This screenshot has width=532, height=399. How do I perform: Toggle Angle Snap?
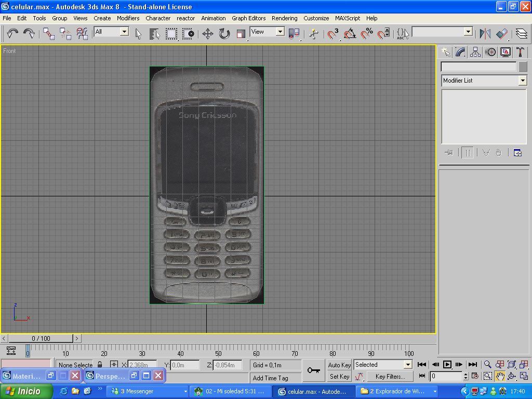pos(350,34)
